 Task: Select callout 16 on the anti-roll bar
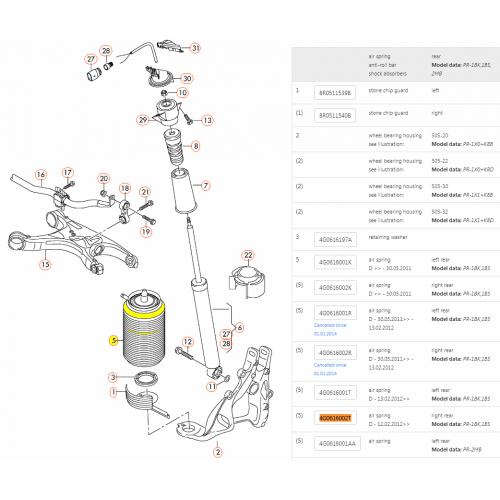coord(41,174)
